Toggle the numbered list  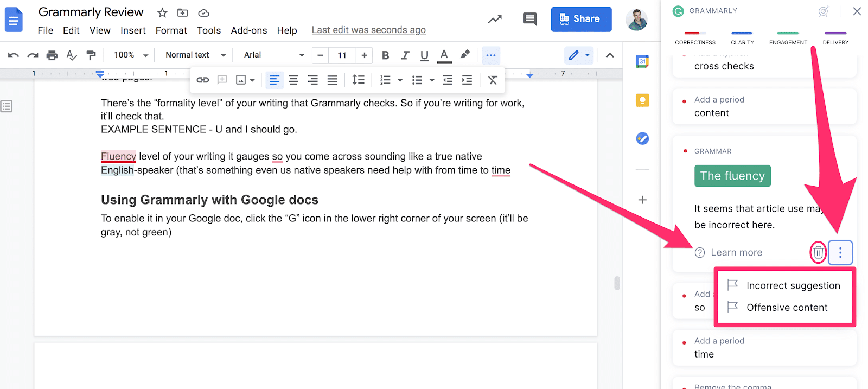click(385, 80)
